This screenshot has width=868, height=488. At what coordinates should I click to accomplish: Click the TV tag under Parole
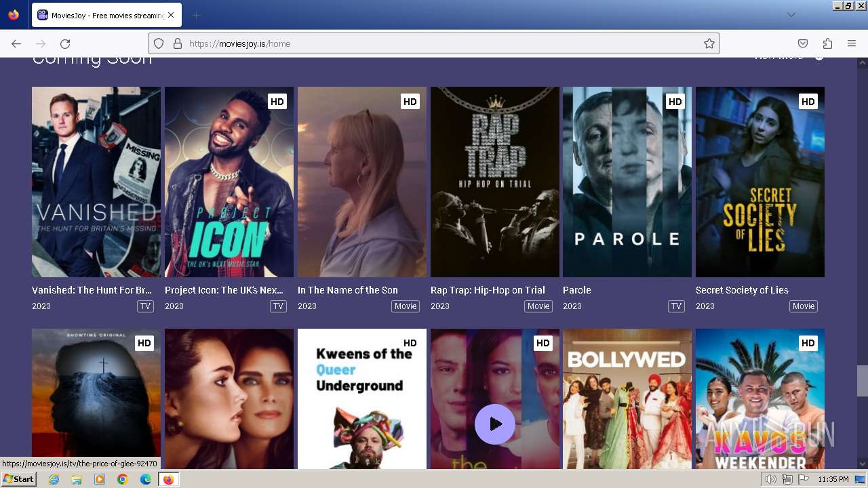pyautogui.click(x=676, y=306)
